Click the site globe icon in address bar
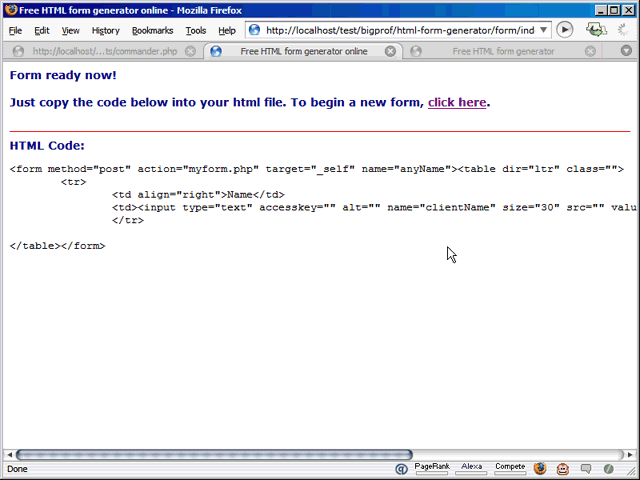The height and width of the screenshot is (480, 640). click(x=254, y=30)
